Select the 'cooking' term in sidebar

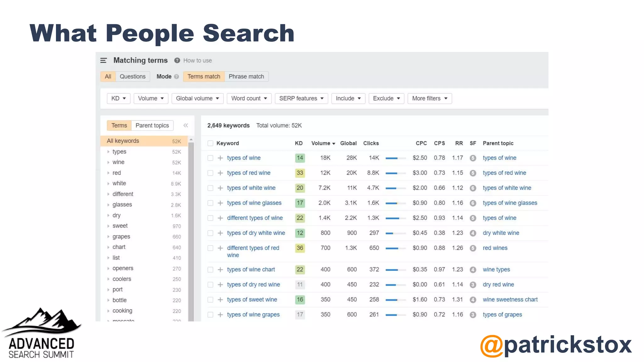[122, 311]
